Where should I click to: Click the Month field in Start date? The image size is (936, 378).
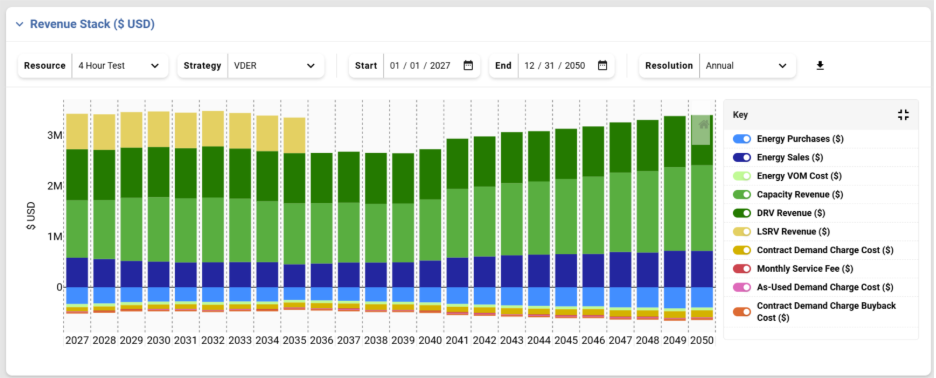pos(395,66)
